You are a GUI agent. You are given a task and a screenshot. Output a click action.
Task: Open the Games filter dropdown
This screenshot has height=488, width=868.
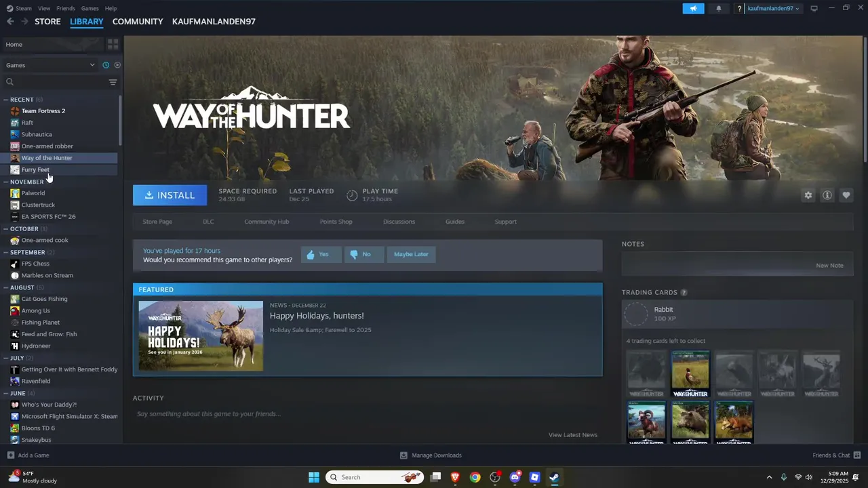(x=50, y=65)
